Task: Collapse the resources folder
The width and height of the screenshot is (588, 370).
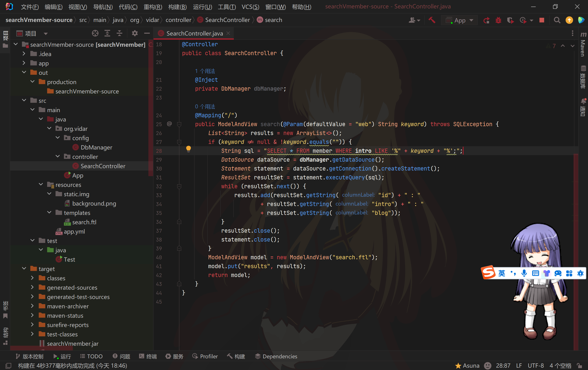Action: 41,185
